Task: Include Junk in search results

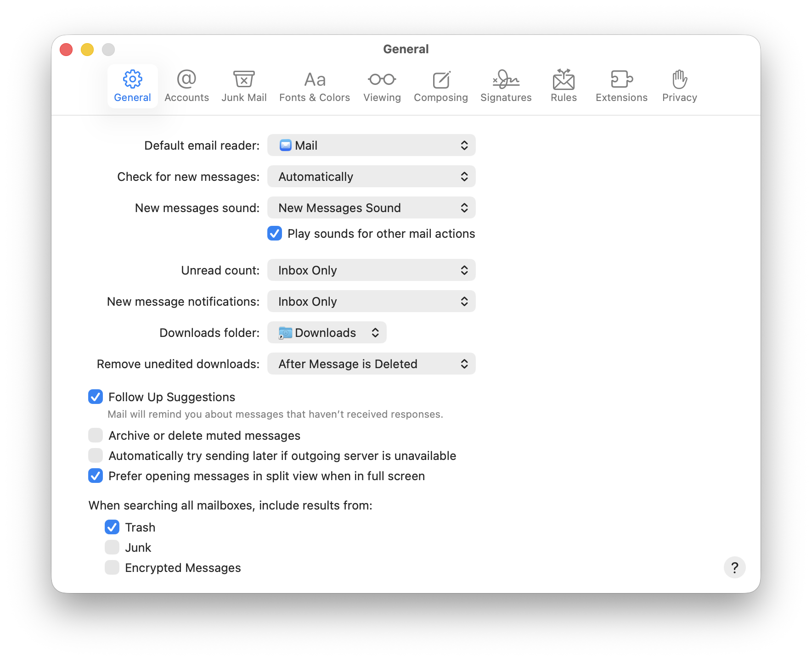Action: tap(112, 547)
